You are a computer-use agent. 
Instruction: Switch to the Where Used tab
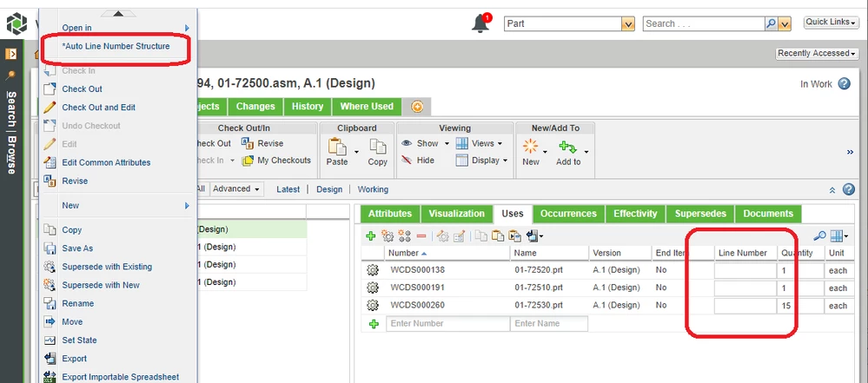click(367, 106)
